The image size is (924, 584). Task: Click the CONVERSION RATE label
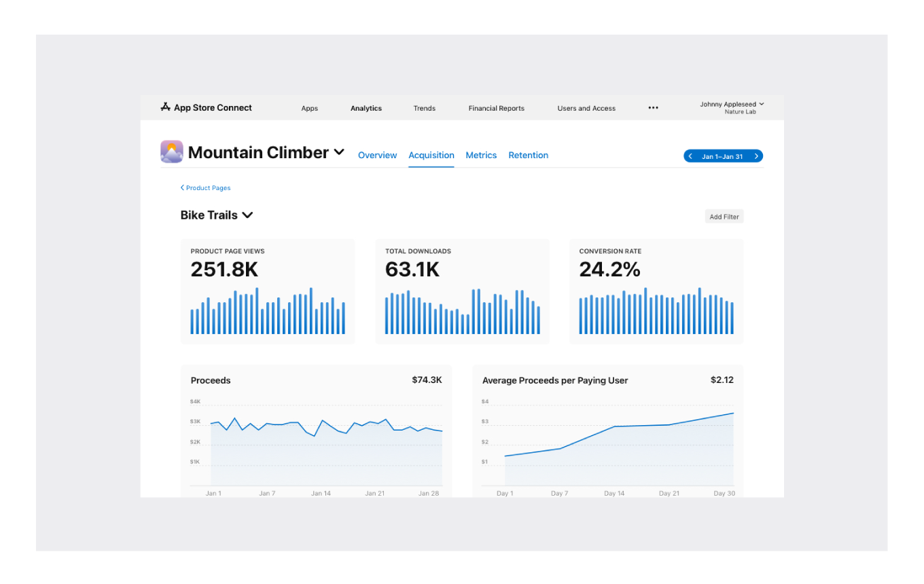[x=610, y=251]
